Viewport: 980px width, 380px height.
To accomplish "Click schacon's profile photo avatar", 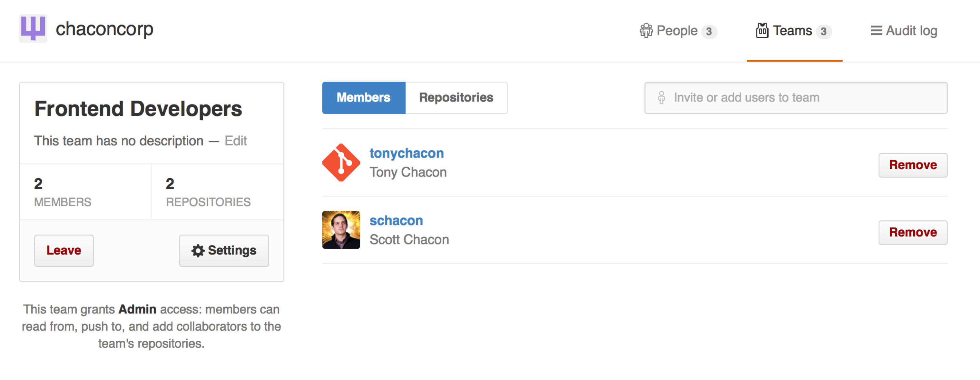I will click(341, 230).
